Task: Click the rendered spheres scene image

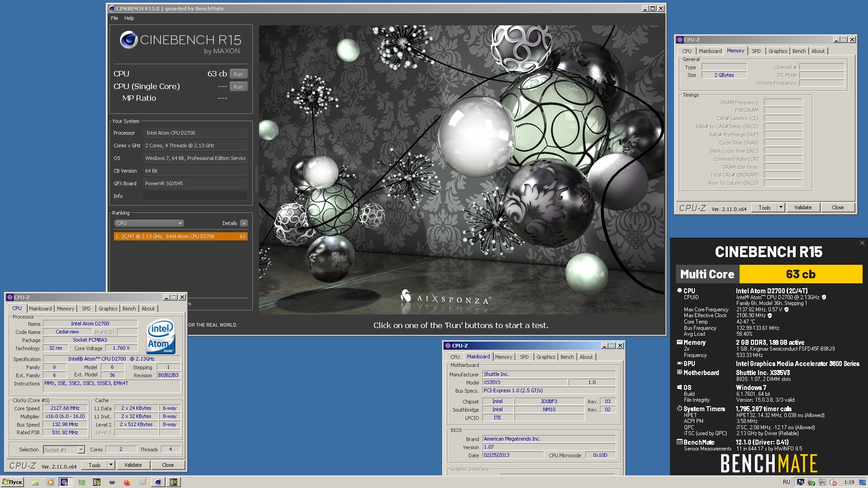Action: tap(462, 170)
